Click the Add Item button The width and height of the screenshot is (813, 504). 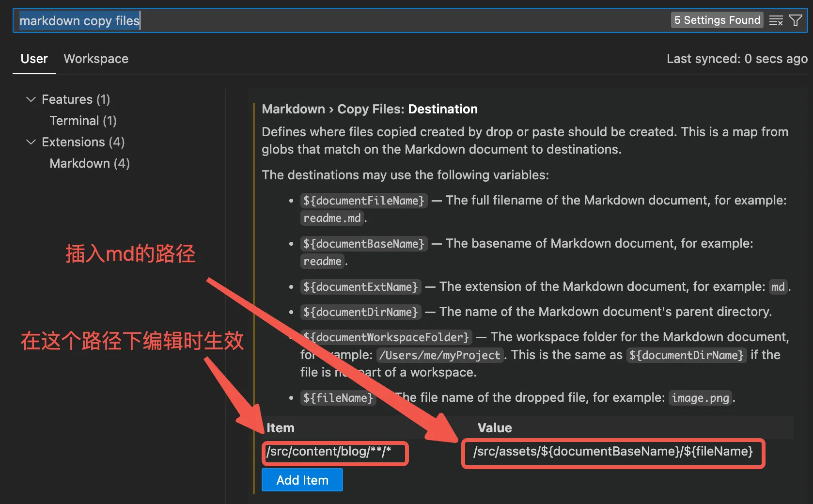click(x=302, y=480)
